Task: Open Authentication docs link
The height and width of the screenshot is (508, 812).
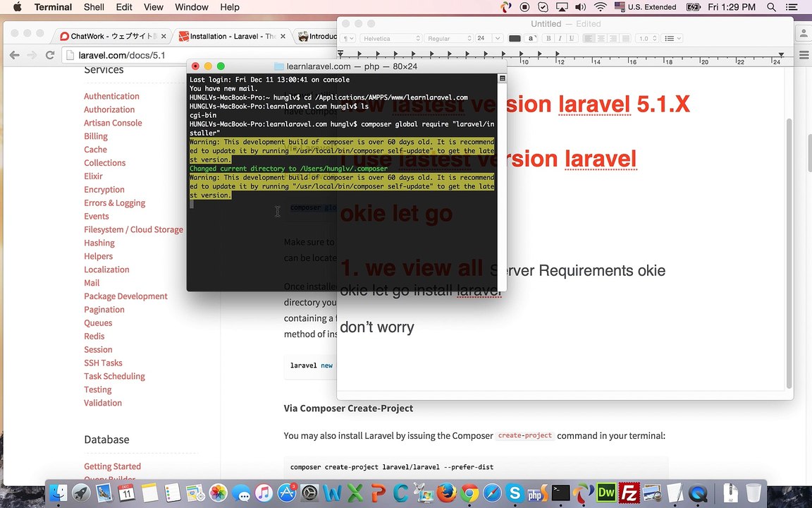Action: point(111,96)
